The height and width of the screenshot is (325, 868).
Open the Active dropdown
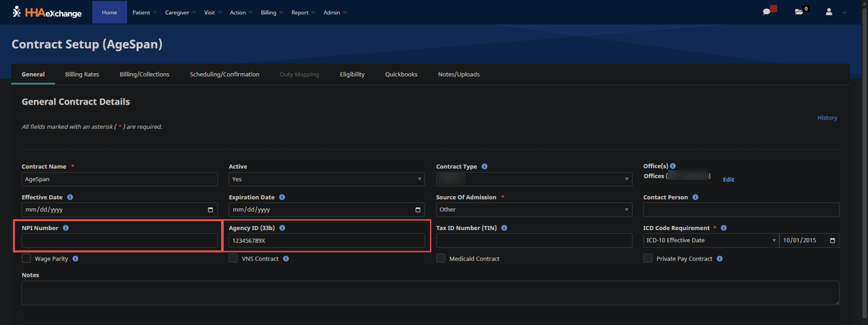click(326, 179)
